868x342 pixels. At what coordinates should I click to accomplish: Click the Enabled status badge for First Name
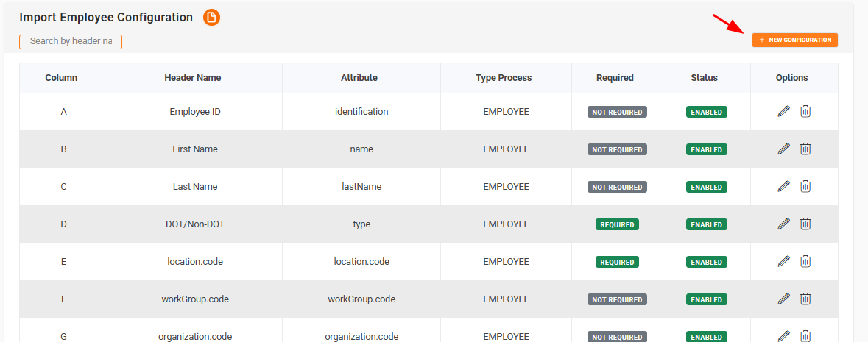tap(706, 149)
